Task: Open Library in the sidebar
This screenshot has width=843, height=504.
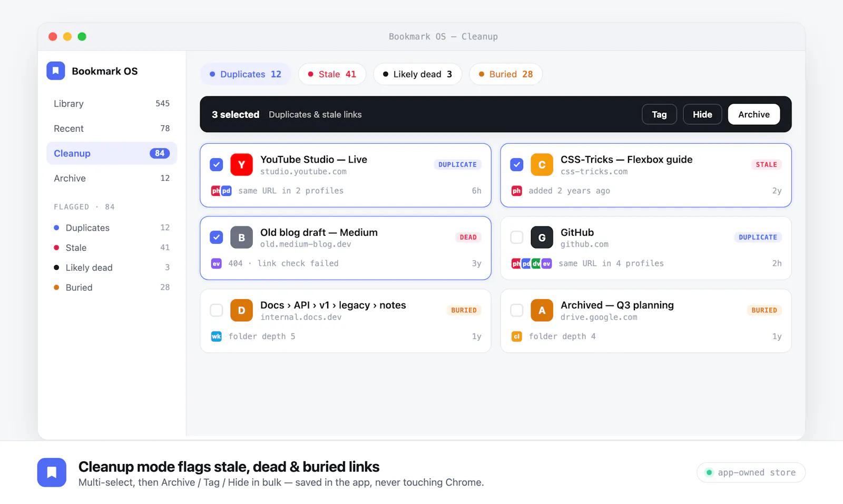Action: coord(112,104)
